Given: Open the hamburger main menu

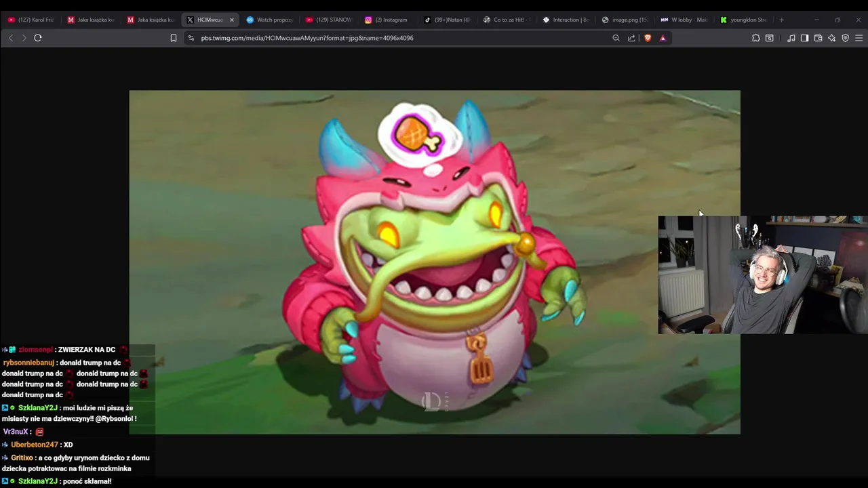Looking at the screenshot, I should pyautogui.click(x=859, y=38).
